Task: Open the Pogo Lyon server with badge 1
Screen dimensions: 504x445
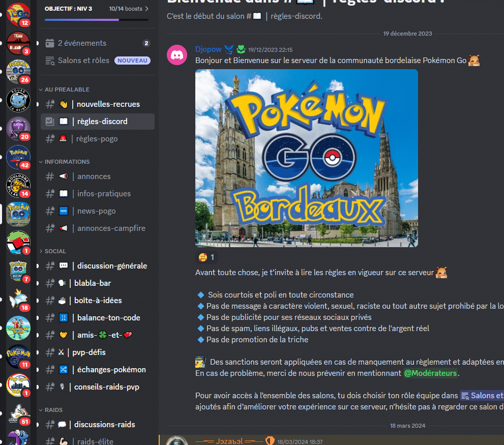Action: [x=18, y=385]
